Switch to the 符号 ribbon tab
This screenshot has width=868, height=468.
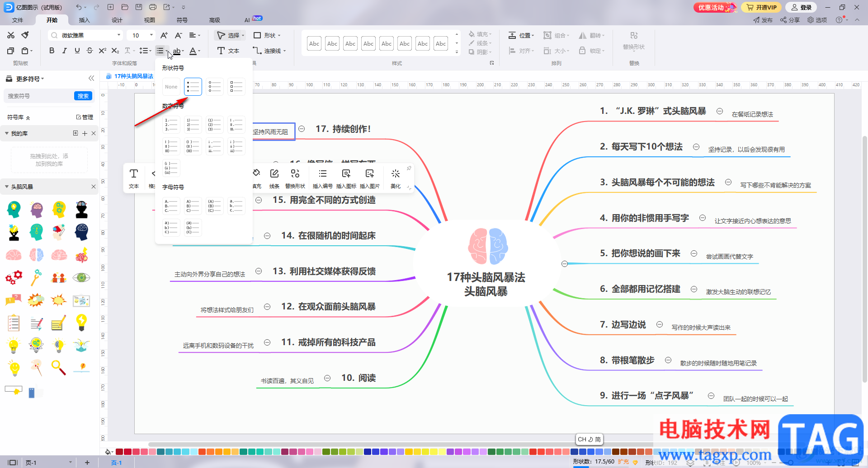coord(182,20)
